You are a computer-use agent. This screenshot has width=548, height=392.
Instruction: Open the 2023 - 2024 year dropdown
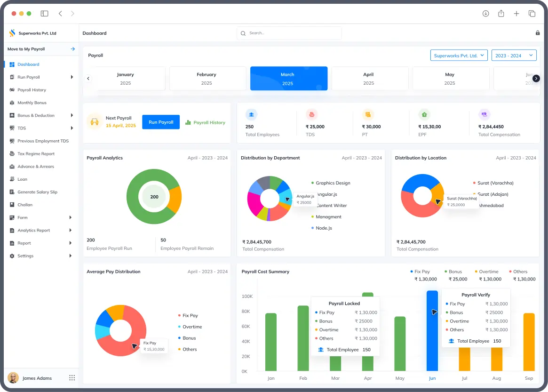pos(514,56)
